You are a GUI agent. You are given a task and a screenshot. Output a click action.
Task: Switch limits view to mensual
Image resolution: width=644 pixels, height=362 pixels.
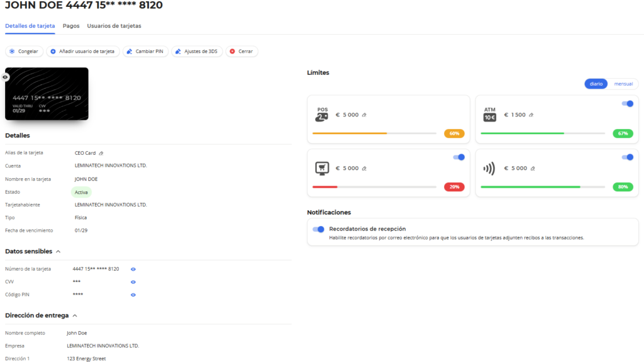coord(623,84)
